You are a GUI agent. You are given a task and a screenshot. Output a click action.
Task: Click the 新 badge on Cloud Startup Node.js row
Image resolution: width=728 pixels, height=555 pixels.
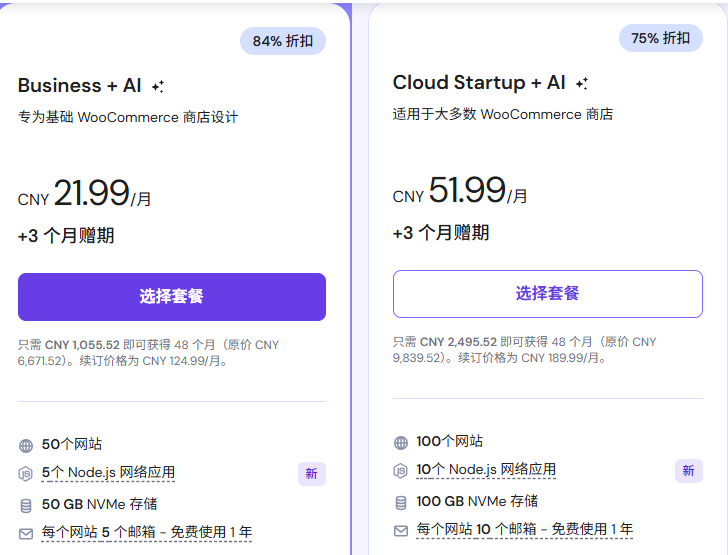pyautogui.click(x=689, y=471)
